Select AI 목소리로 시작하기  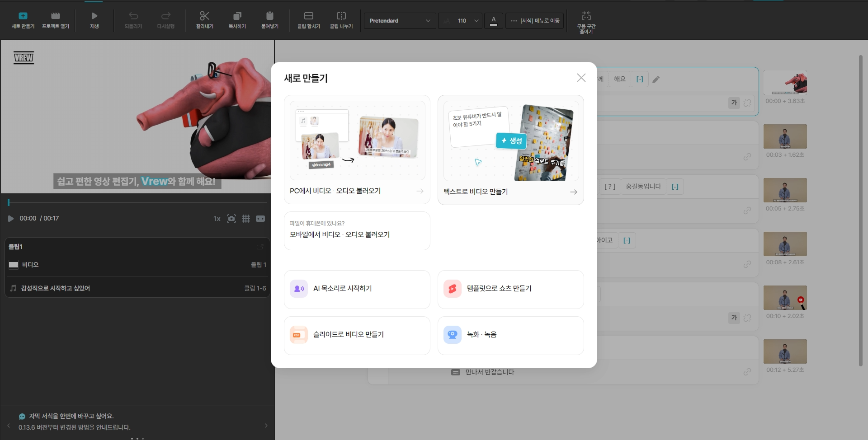pyautogui.click(x=357, y=290)
